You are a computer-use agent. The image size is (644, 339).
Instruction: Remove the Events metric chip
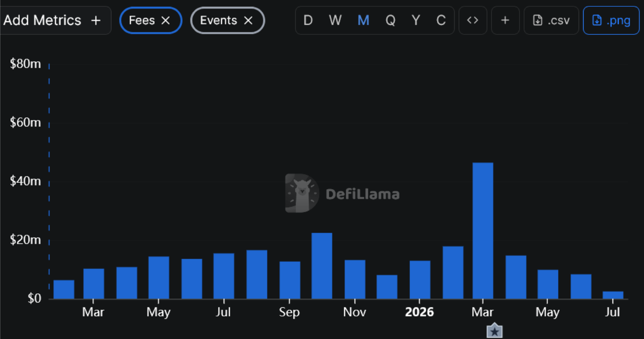coord(248,20)
